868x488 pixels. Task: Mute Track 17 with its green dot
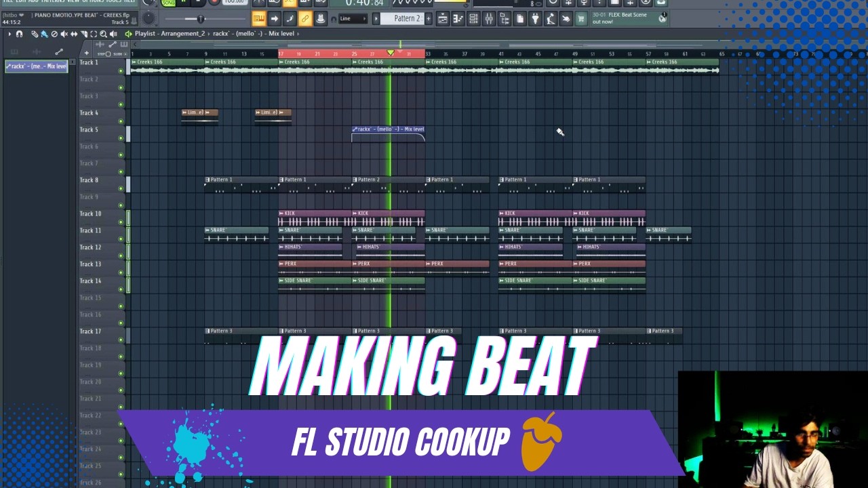click(121, 340)
